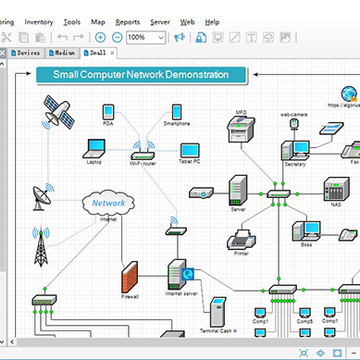Click the megaphone alert icon
Viewport: 360px width, 360px height.
(180, 37)
